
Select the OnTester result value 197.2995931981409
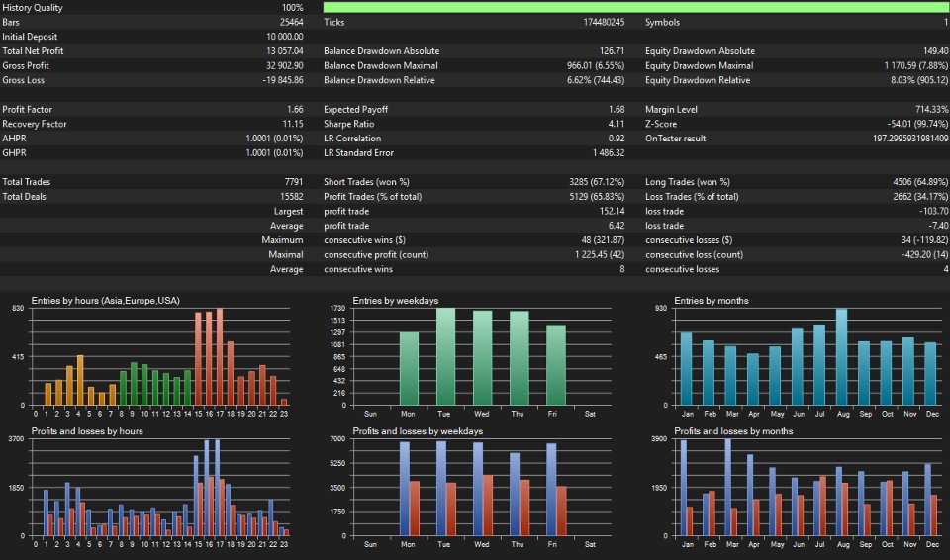coord(910,139)
